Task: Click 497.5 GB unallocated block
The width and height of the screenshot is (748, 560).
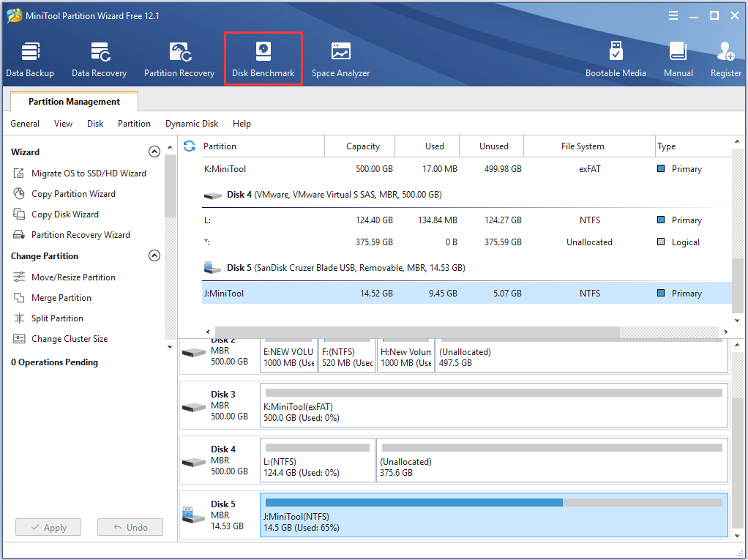Action: (x=582, y=356)
